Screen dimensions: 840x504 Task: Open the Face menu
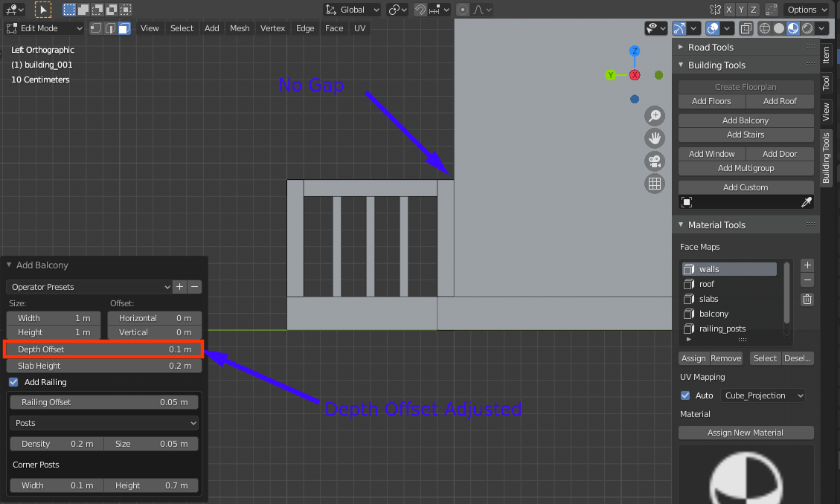click(x=334, y=28)
